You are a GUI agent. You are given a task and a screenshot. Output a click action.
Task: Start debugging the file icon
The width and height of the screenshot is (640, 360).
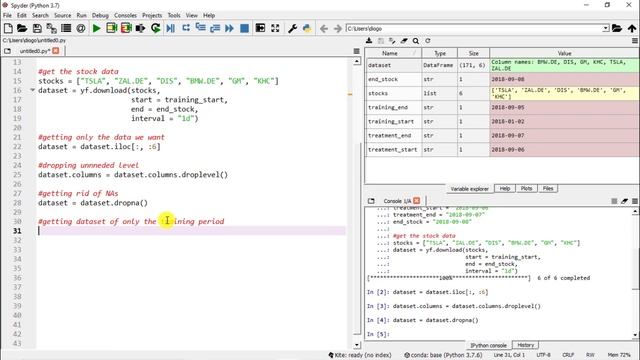171,28
